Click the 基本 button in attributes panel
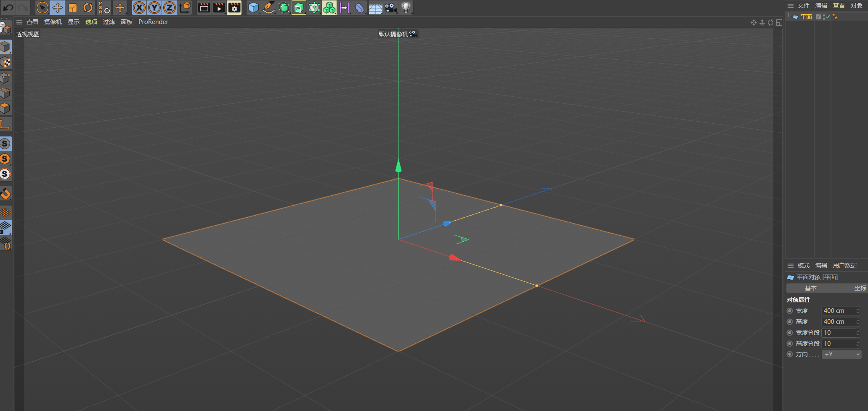The width and height of the screenshot is (868, 411). coord(811,288)
